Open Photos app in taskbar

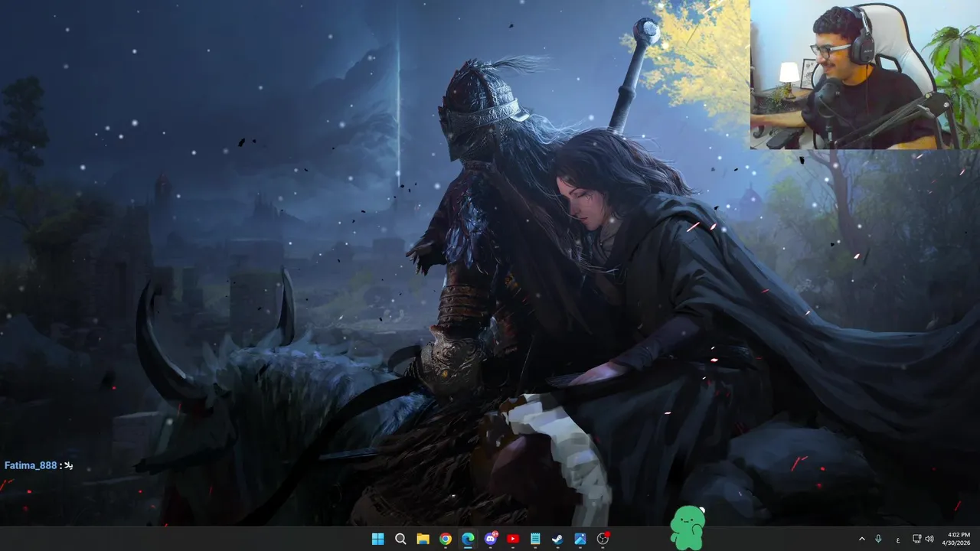(x=580, y=539)
